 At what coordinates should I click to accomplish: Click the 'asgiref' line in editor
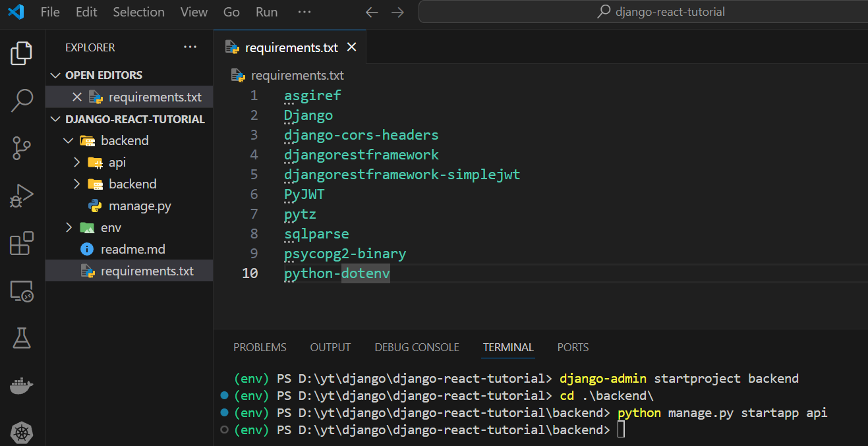313,96
